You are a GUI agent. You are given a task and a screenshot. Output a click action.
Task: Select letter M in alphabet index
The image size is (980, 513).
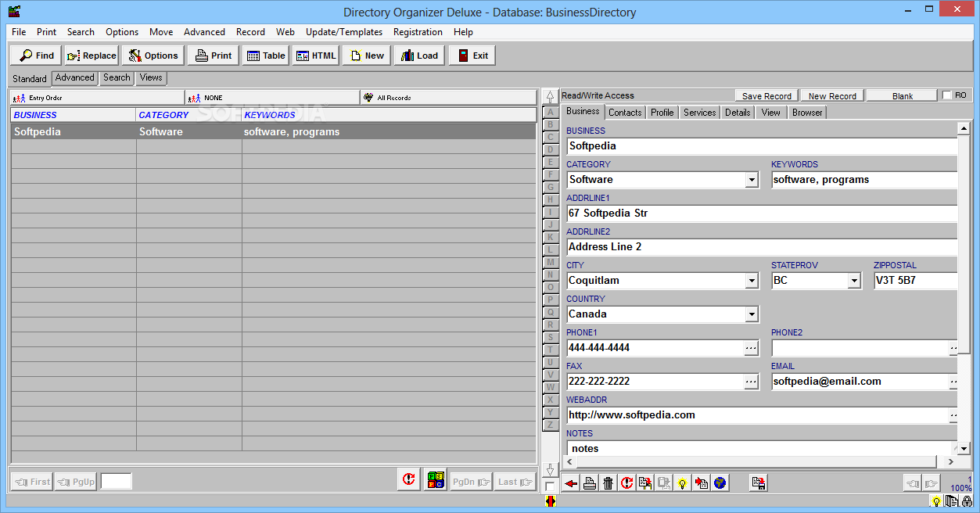pyautogui.click(x=550, y=262)
